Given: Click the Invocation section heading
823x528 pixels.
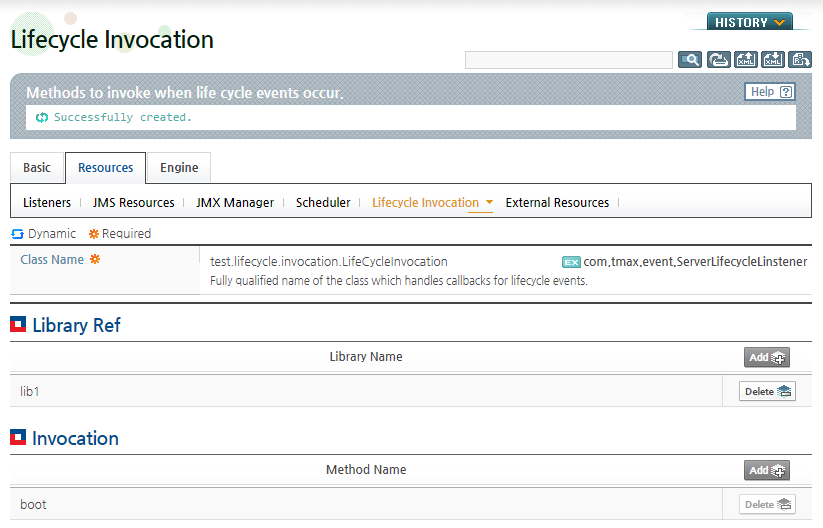Looking at the screenshot, I should tap(76, 438).
